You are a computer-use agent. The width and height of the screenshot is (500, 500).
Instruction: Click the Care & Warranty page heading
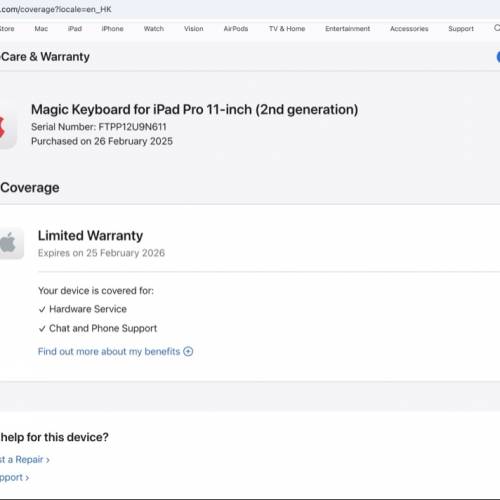click(x=45, y=57)
